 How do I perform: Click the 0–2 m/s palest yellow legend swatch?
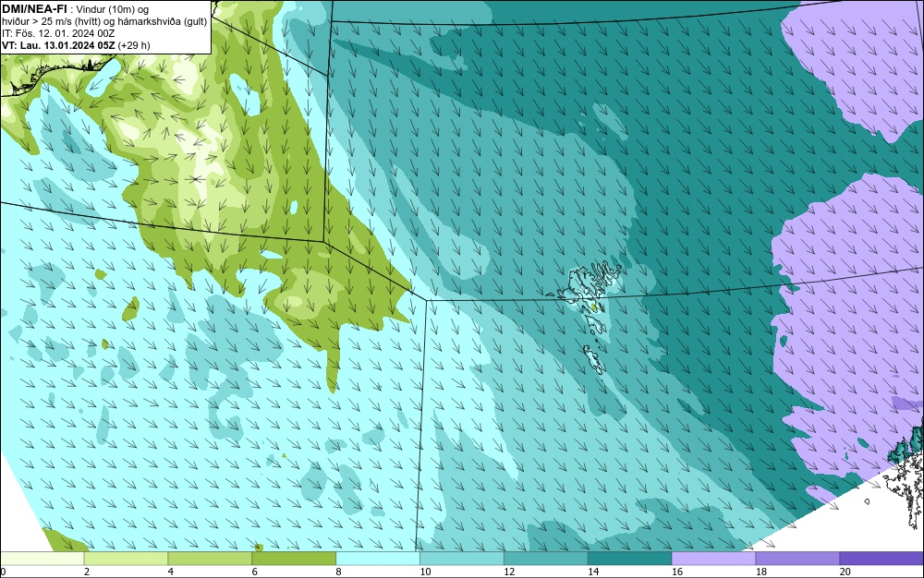click(43, 558)
